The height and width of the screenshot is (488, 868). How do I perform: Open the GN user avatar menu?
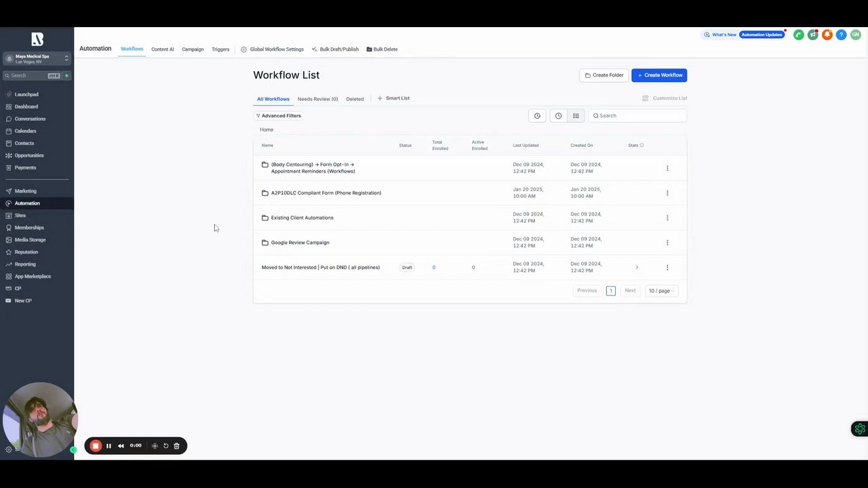tap(855, 35)
